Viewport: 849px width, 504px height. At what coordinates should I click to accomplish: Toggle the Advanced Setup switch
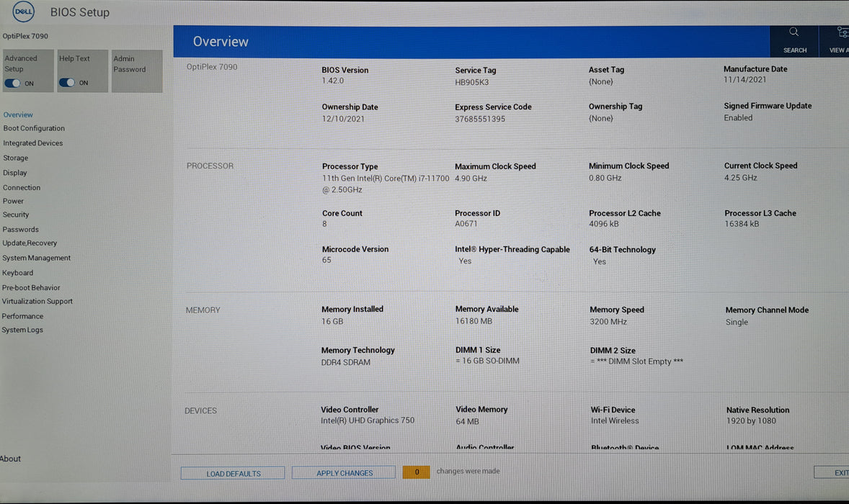tap(12, 84)
